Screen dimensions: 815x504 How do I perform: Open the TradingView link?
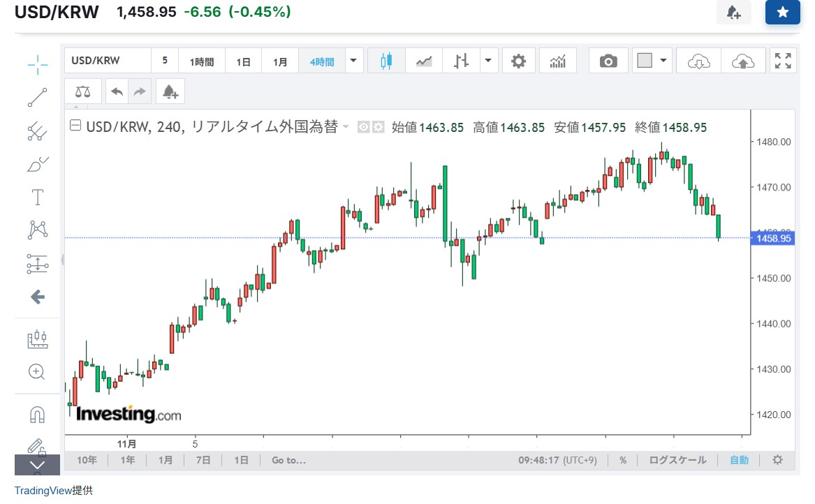43,490
